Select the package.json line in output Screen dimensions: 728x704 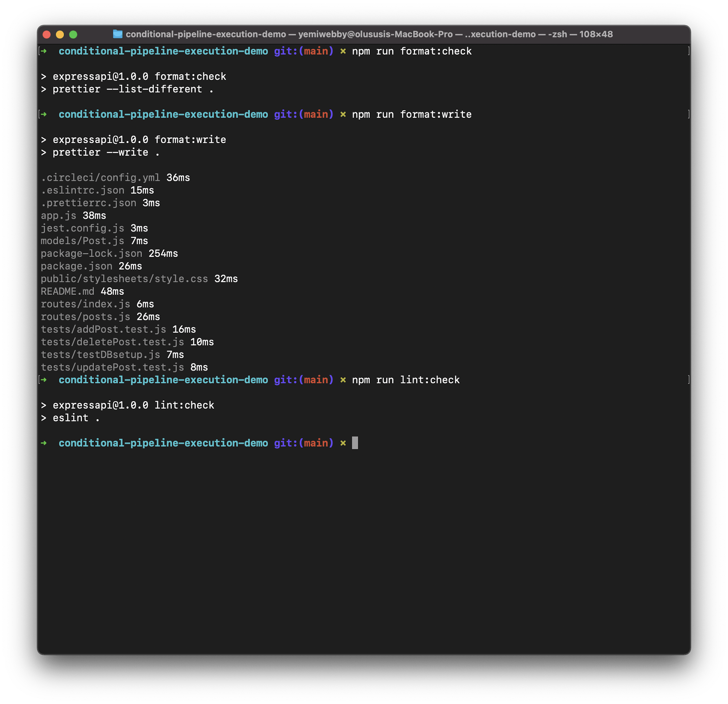[x=76, y=266]
